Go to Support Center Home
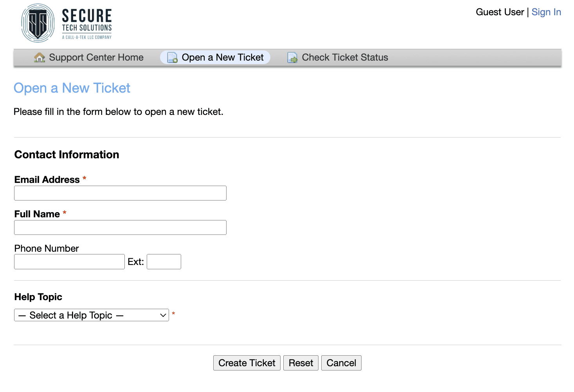 click(x=89, y=57)
